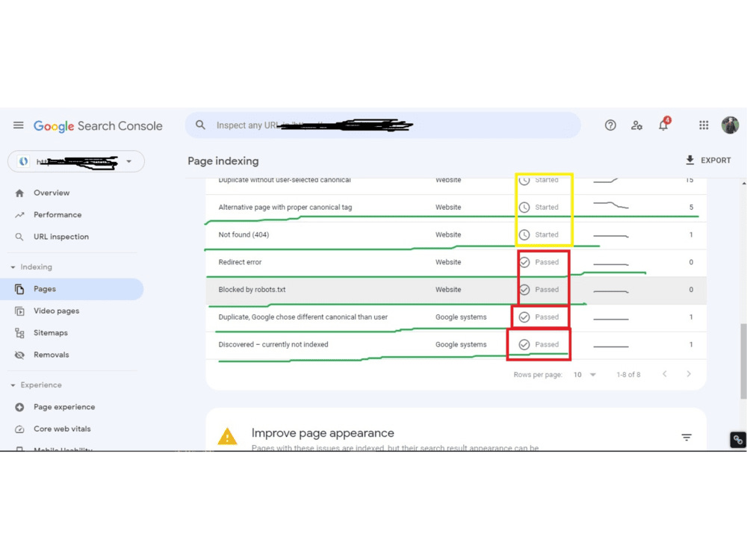Go to the previous page of results
The height and width of the screenshot is (560, 747).
tap(665, 374)
